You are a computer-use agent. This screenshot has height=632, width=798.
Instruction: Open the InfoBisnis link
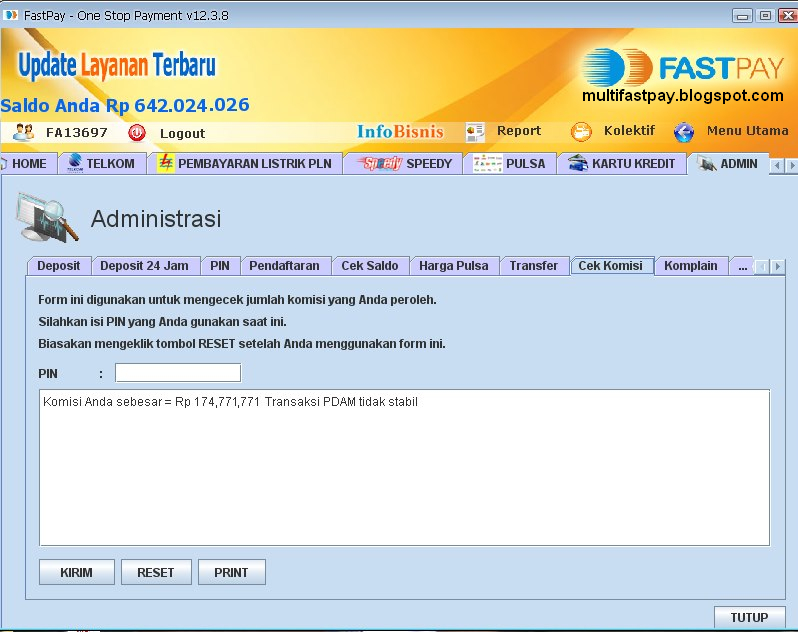click(400, 131)
